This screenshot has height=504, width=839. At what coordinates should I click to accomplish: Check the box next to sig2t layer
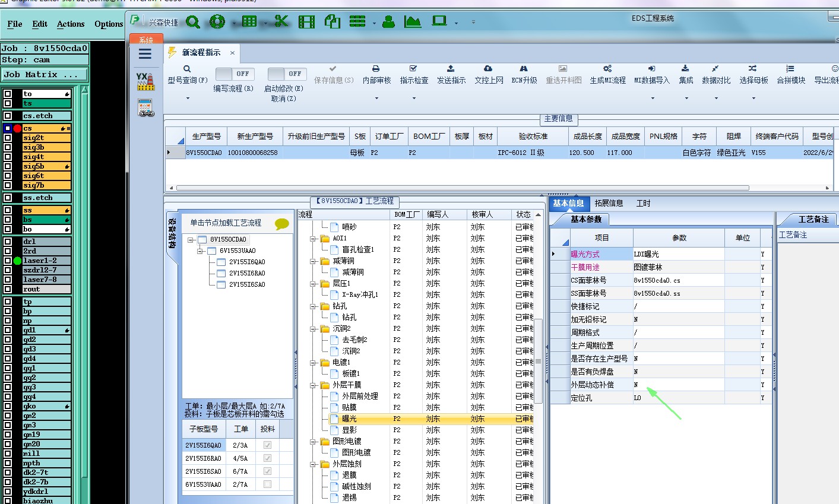tap(8, 138)
